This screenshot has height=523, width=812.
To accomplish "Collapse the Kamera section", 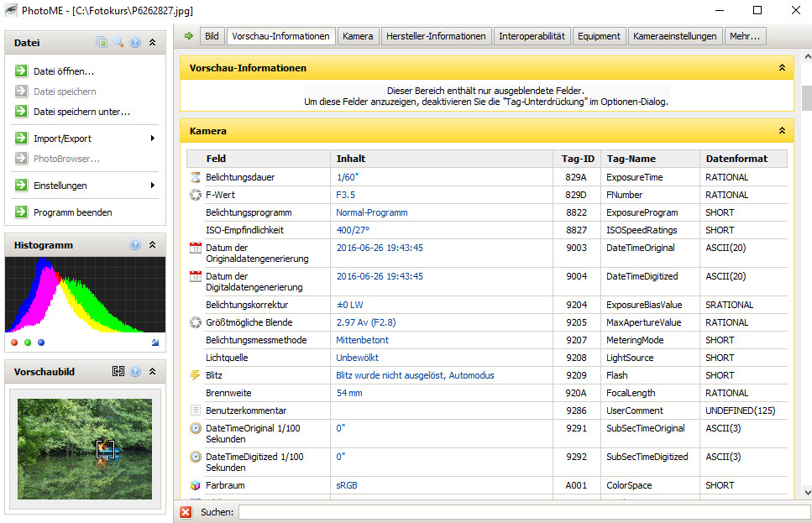I will click(782, 132).
